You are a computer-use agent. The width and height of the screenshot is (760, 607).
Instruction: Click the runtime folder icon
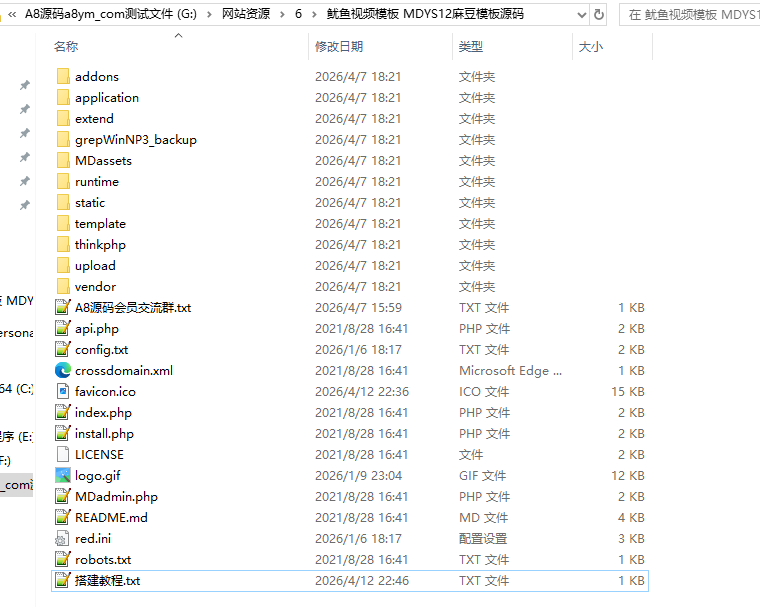(x=63, y=181)
